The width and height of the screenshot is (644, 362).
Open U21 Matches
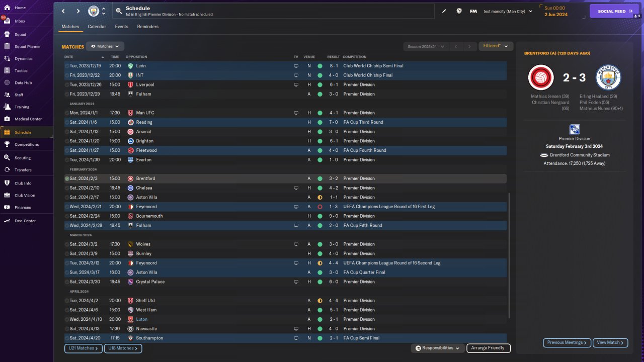pos(83,348)
